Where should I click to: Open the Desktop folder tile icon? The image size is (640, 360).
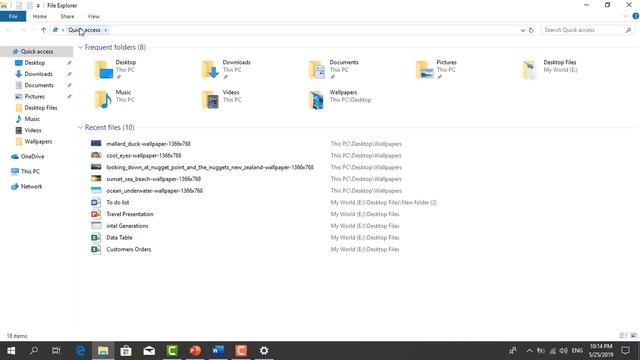(x=103, y=70)
